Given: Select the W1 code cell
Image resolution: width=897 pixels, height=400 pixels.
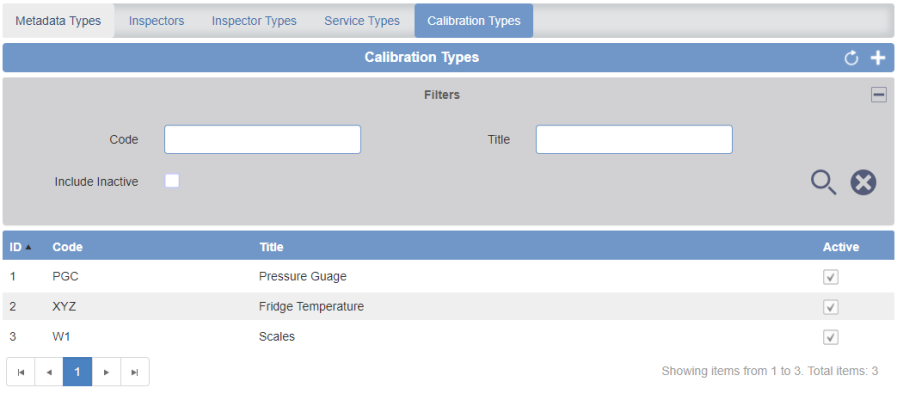Looking at the screenshot, I should tap(61, 337).
